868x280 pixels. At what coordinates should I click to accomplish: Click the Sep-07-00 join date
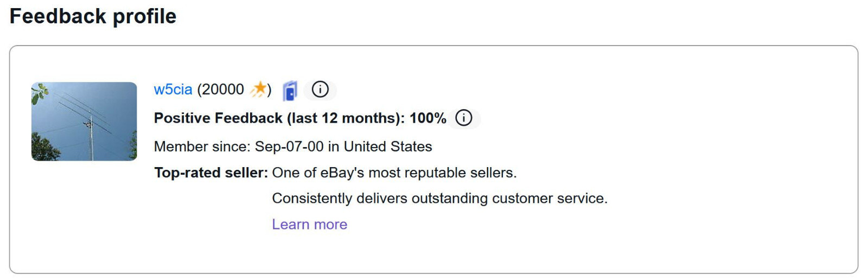click(x=289, y=147)
